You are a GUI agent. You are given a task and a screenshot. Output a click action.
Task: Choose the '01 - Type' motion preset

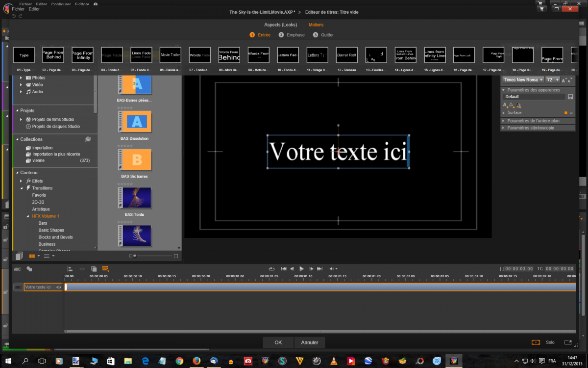tap(24, 55)
